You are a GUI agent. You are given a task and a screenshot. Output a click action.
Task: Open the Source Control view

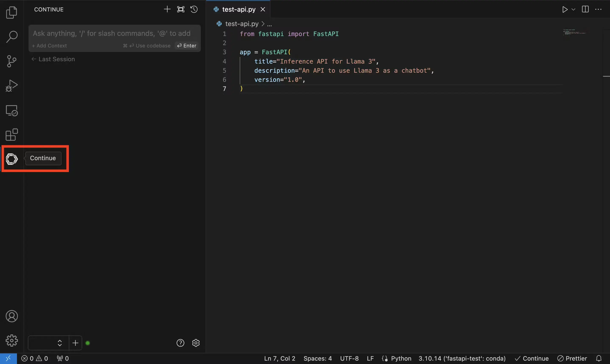(x=11, y=61)
